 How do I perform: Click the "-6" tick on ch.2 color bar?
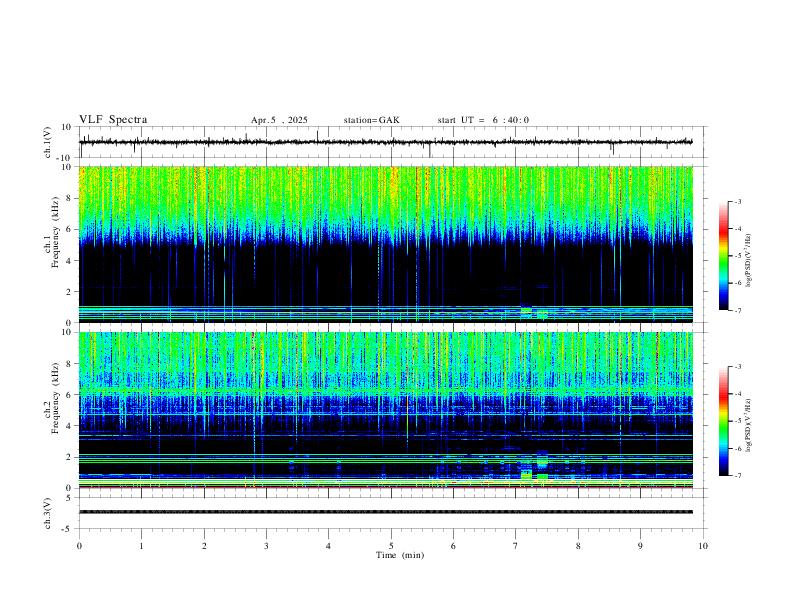[737, 448]
